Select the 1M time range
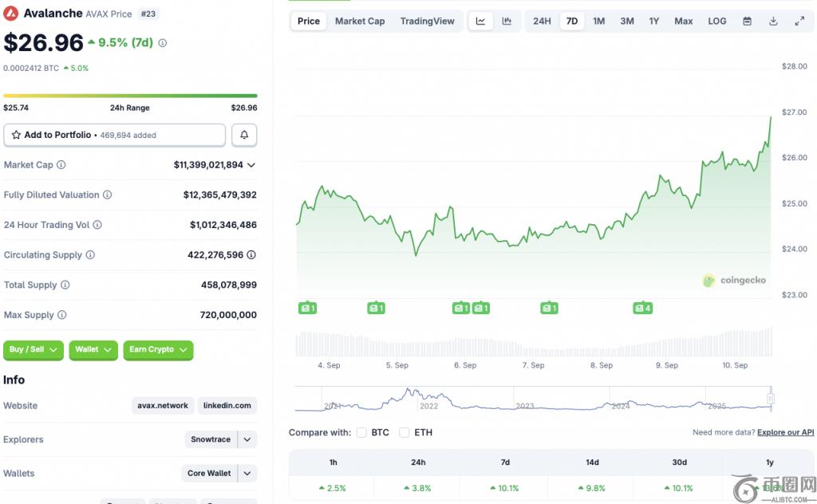This screenshot has width=817, height=504. pyautogui.click(x=598, y=22)
